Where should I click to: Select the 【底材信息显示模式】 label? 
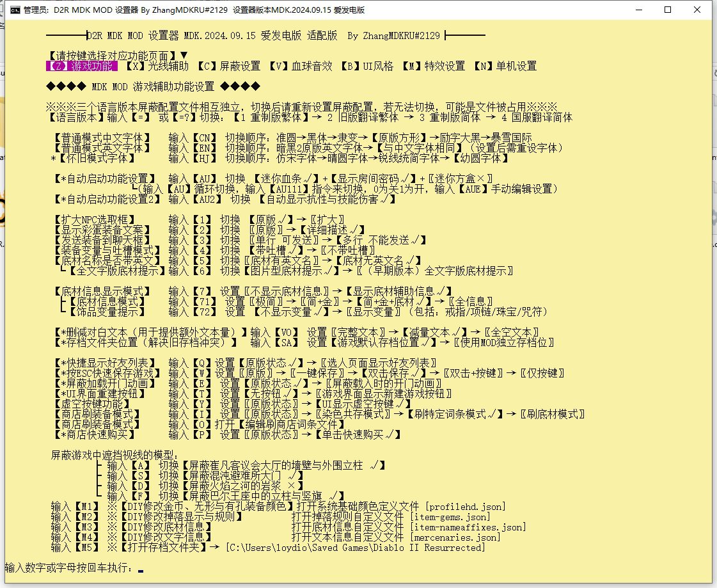102,292
